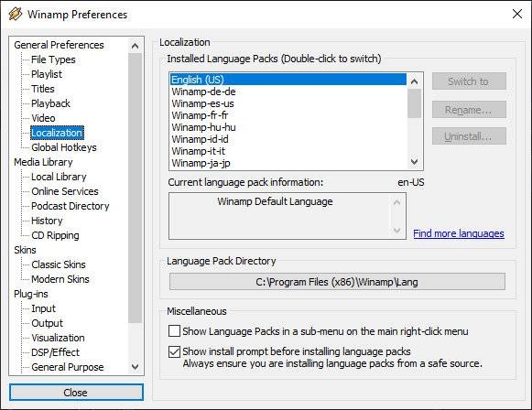The height and width of the screenshot is (410, 532).
Task: Open Output plug-ins page
Action: (x=48, y=323)
